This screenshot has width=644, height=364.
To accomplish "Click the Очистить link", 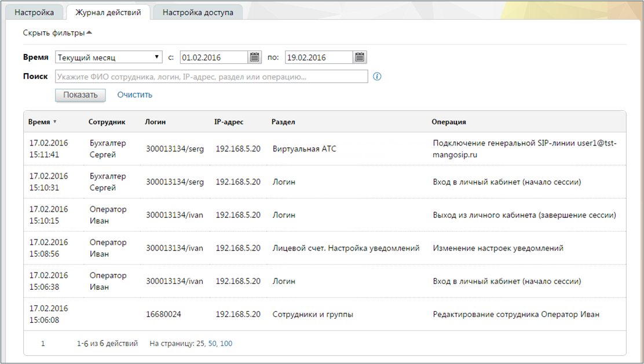I will tap(135, 95).
